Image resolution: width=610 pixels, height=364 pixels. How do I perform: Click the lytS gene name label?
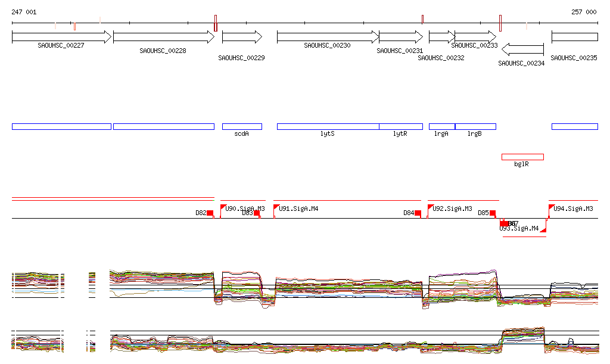click(x=328, y=134)
